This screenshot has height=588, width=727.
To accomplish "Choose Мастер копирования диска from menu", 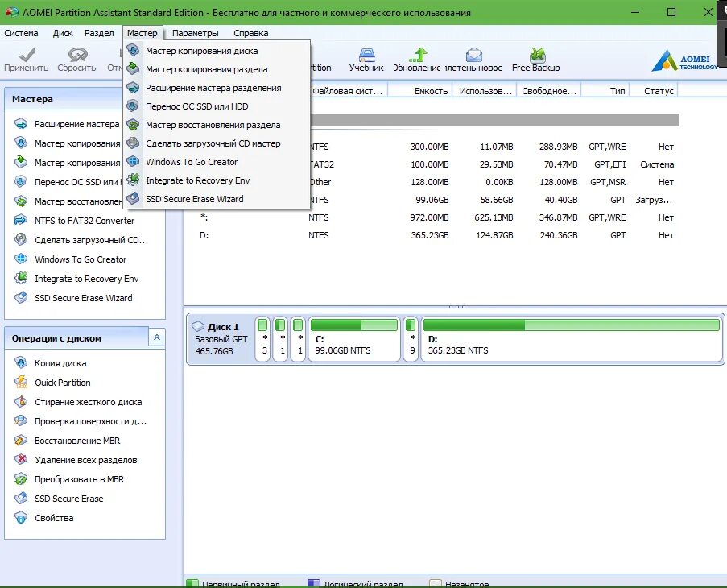I will 217,51.
